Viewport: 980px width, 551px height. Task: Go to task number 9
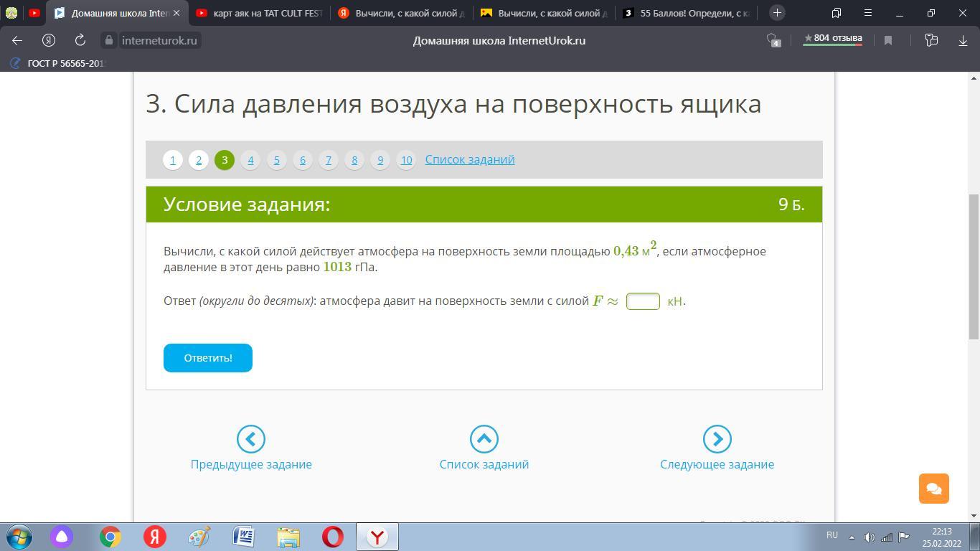380,160
